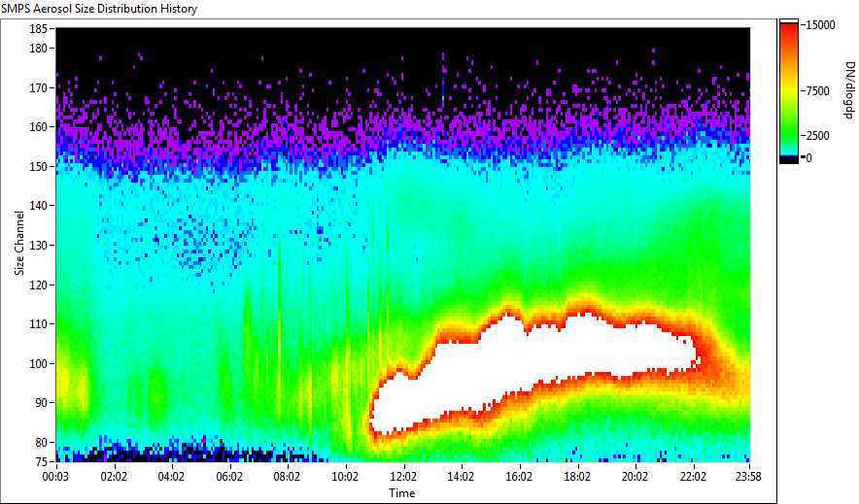
Task: Click the 14:02 time tick label
Action: (461, 477)
